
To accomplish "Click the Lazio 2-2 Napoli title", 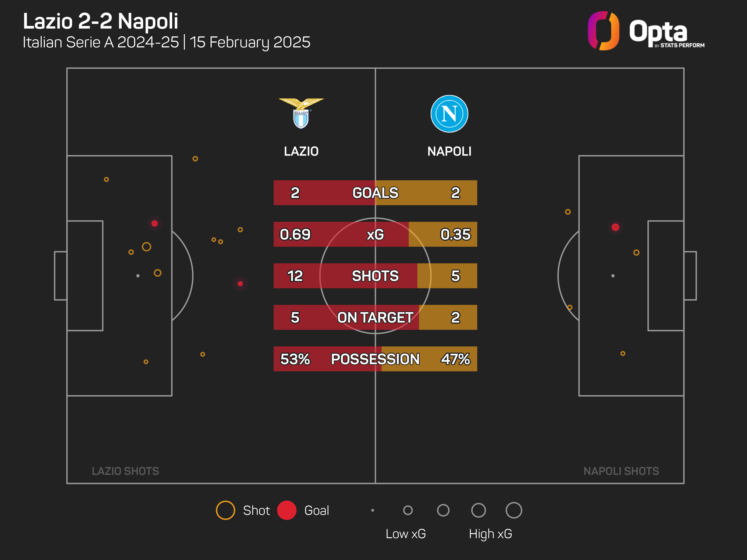I will (x=100, y=21).
